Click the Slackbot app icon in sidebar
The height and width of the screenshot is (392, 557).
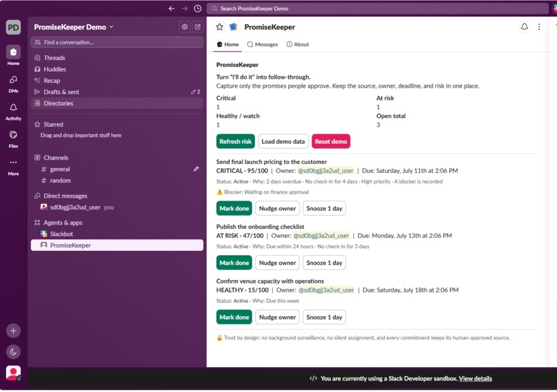click(44, 234)
